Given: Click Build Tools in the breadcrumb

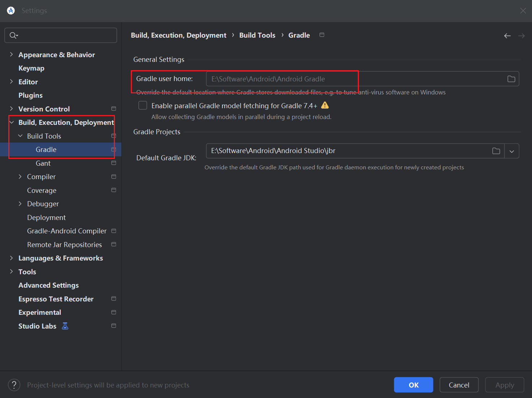Looking at the screenshot, I should tap(257, 35).
